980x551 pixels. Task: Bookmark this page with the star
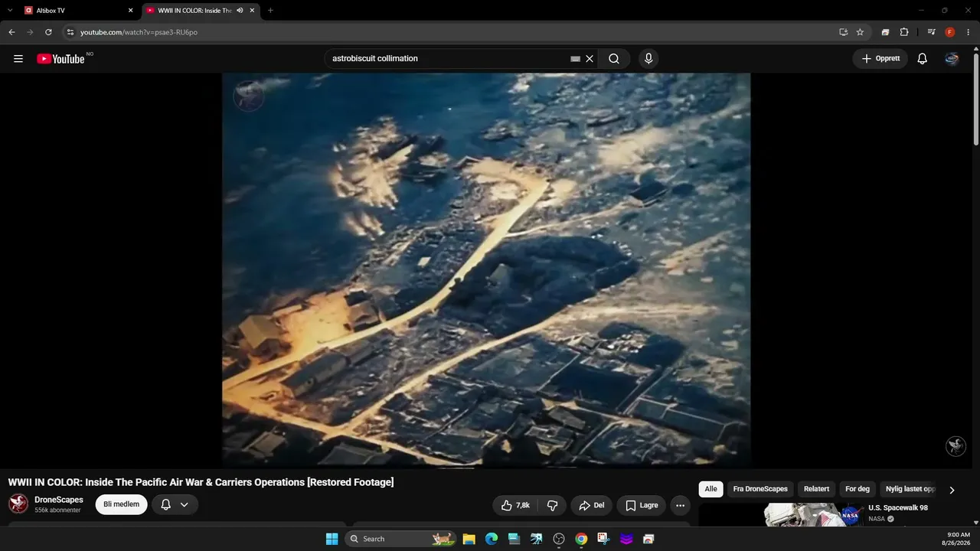pyautogui.click(x=860, y=32)
